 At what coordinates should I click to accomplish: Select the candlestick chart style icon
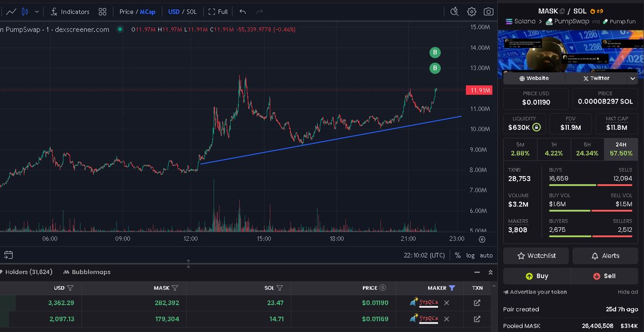coord(24,11)
